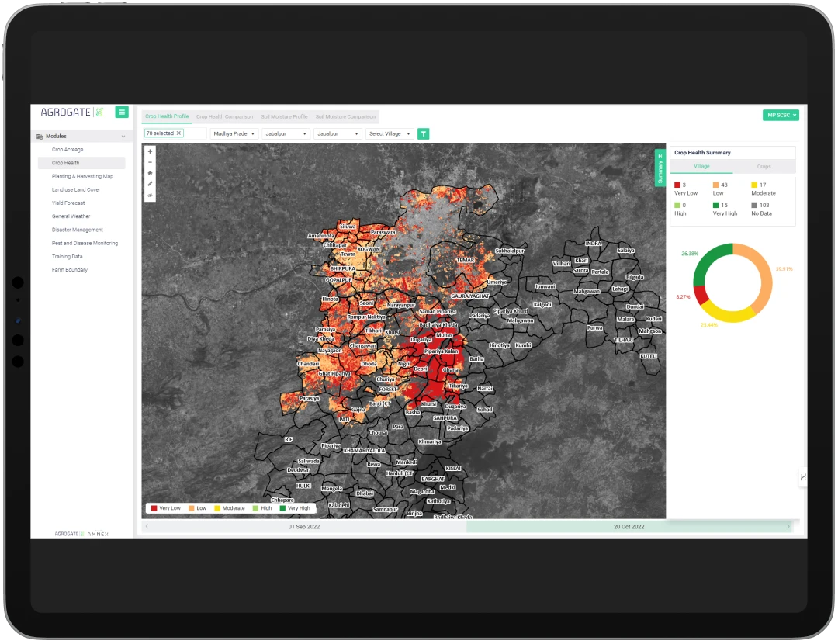The height and width of the screenshot is (644, 838).
Task: Click the Ghat Pipariya village label
Action: [334, 373]
